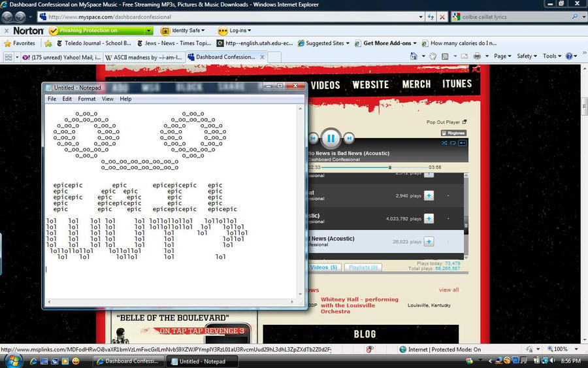Image resolution: width=588 pixels, height=368 pixels.
Task: Open the Windows Start button
Action: tap(13, 361)
